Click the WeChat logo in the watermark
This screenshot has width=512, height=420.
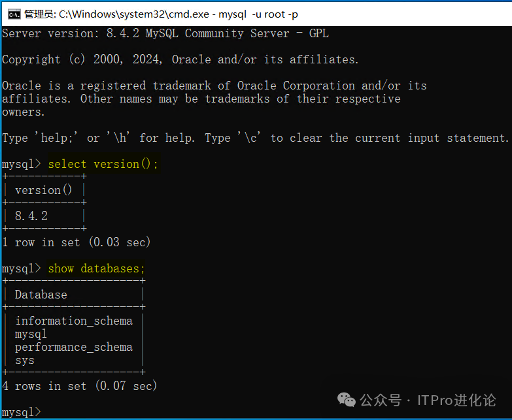pos(345,400)
